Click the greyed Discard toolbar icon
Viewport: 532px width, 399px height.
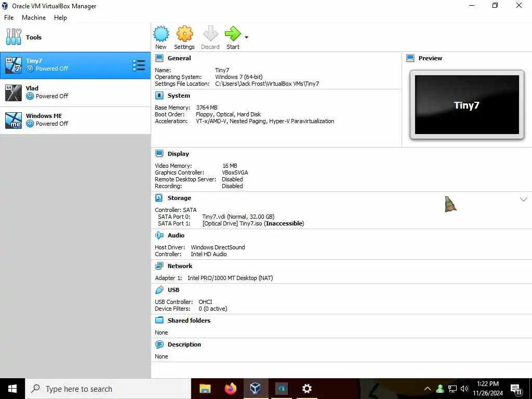[x=210, y=34]
